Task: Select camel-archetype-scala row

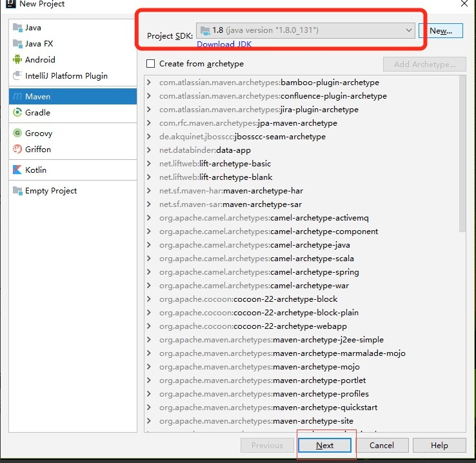Action: coord(301,258)
